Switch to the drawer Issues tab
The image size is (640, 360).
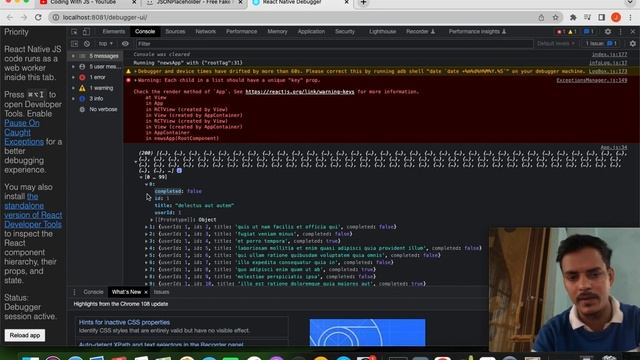pos(162,292)
